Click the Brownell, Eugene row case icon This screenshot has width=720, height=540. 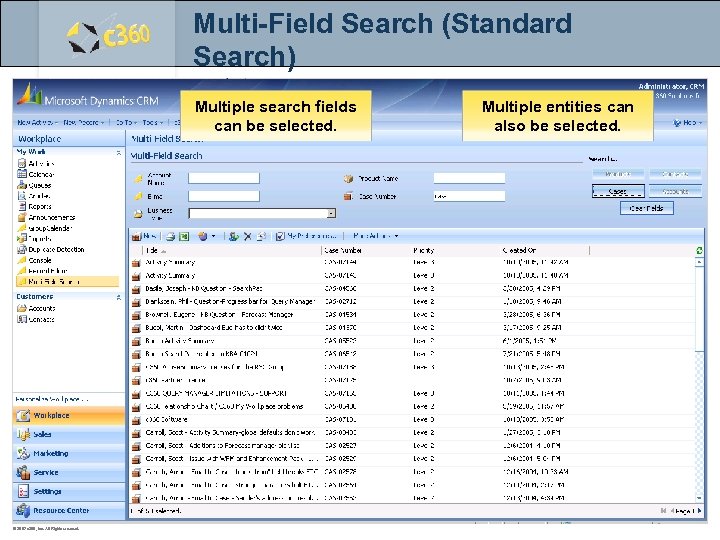click(x=136, y=315)
